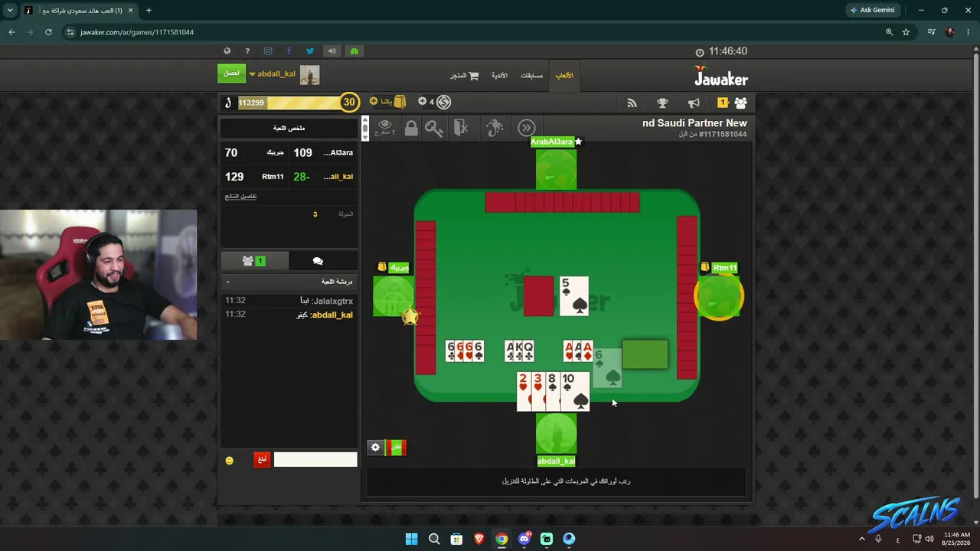Switch to the chat bubble tab
The height and width of the screenshot is (551, 980).
pos(318,261)
